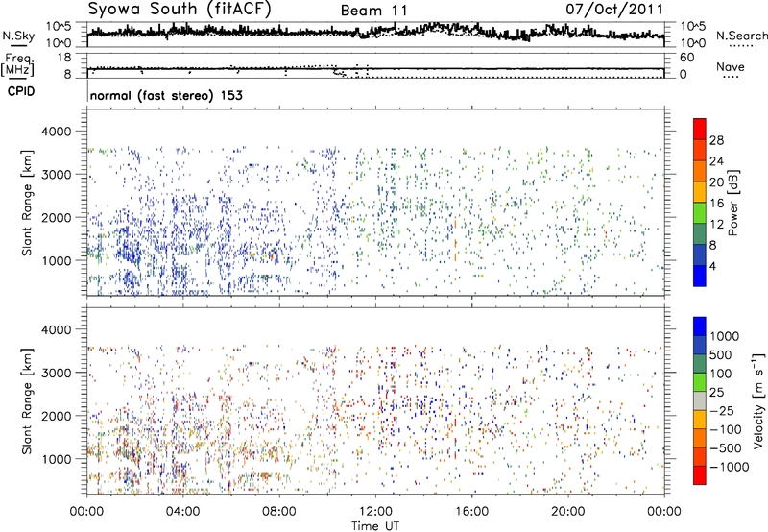Click the '12:00' time tick label
This screenshot has width=768, height=532.
[375, 512]
